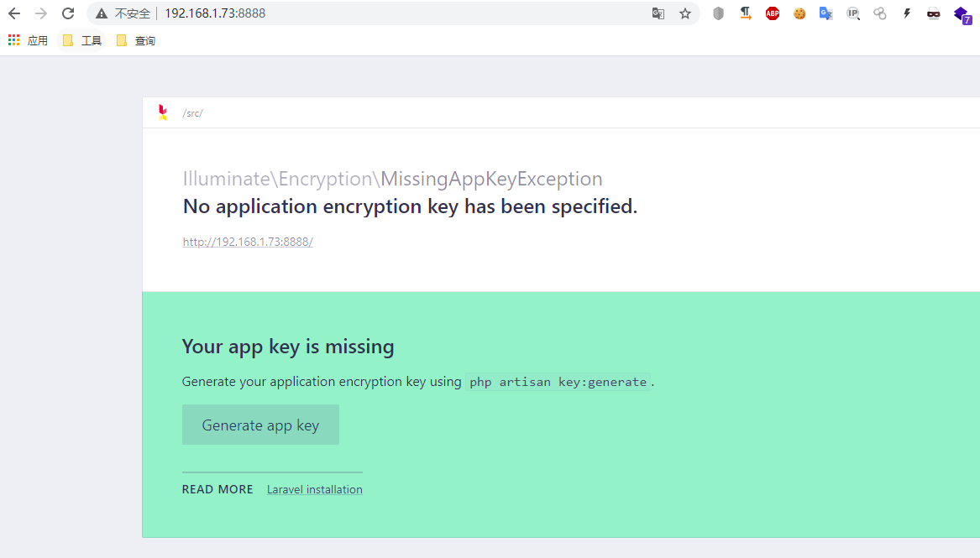Image resolution: width=980 pixels, height=558 pixels.
Task: Open the 应用 apps shortcut
Action: tap(28, 40)
